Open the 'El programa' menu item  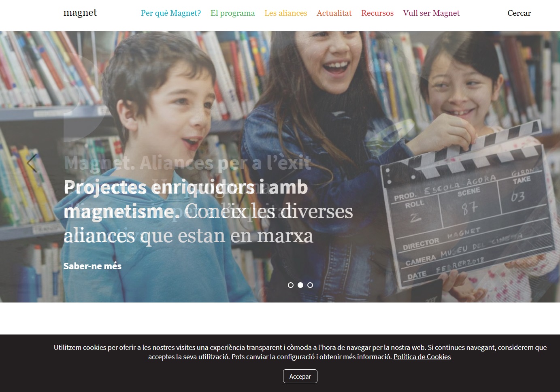(x=232, y=13)
